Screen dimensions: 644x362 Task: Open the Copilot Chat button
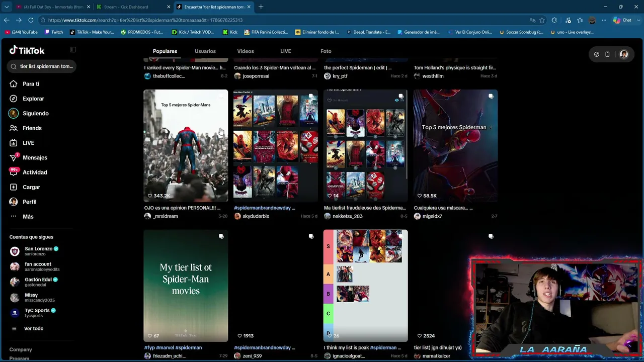point(622,20)
